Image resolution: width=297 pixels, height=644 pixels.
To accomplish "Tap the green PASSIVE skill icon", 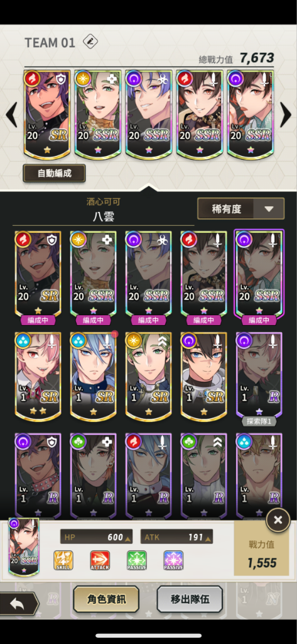I will point(137,560).
